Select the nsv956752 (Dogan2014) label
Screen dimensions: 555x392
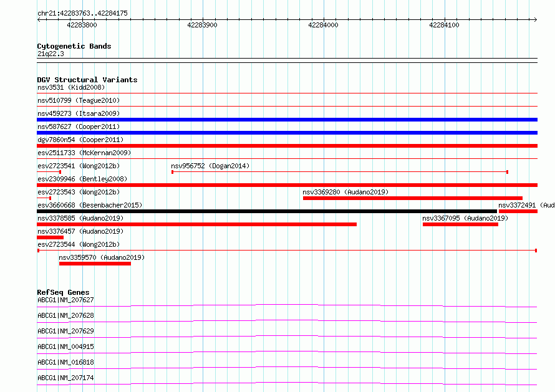point(210,166)
